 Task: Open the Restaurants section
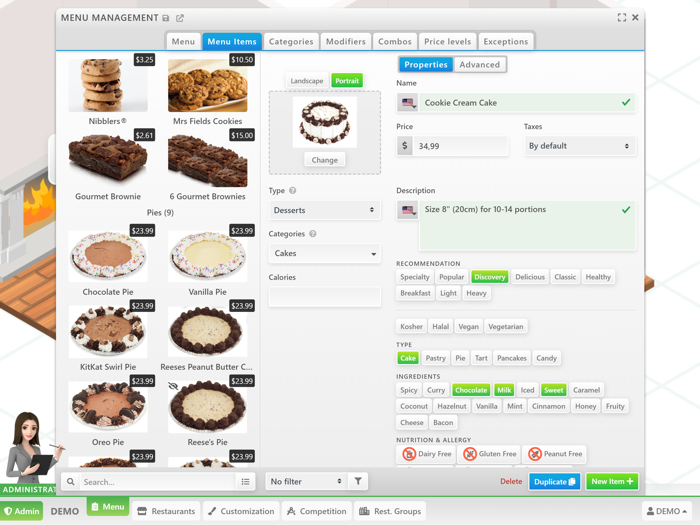[x=167, y=511]
